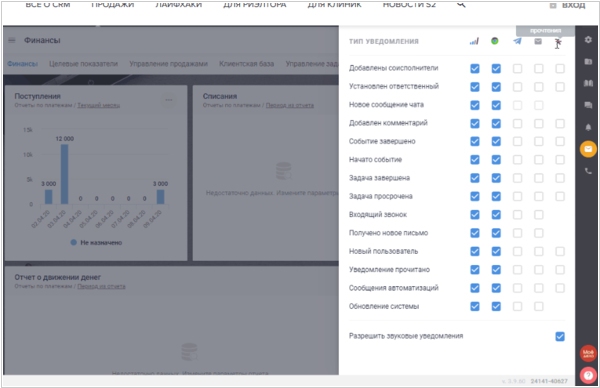Click the database placeholder icon in the Списания card
This screenshot has height=388, width=600.
coord(284,171)
